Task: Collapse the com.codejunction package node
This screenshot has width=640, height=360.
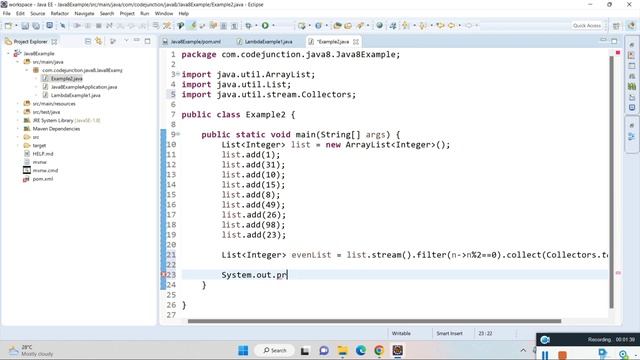Action: [x=27, y=70]
